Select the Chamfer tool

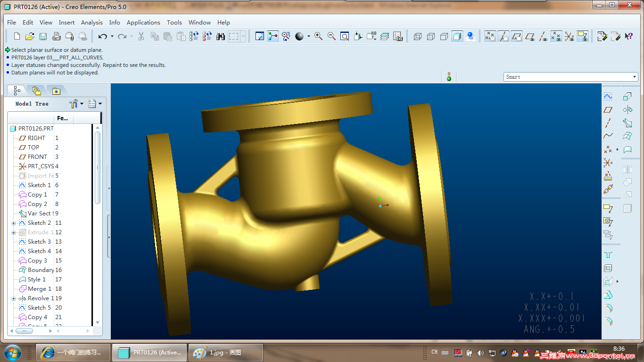[x=608, y=321]
